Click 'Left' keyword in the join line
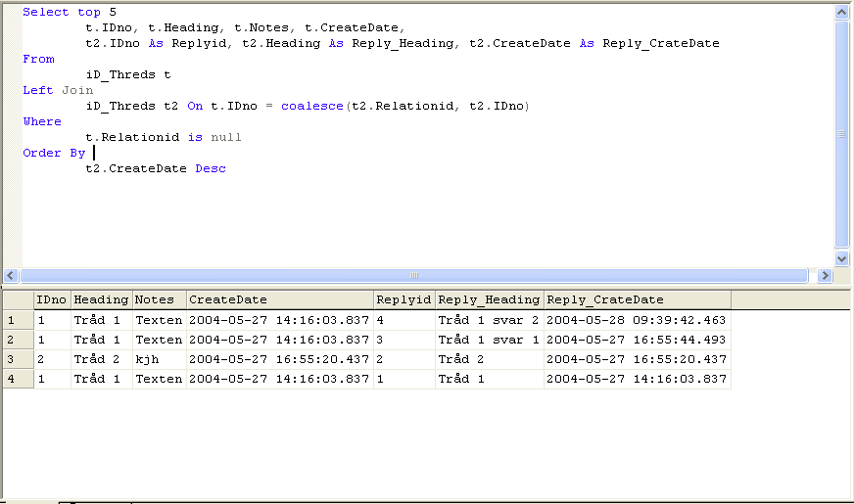Image resolution: width=854 pixels, height=504 pixels. point(38,90)
